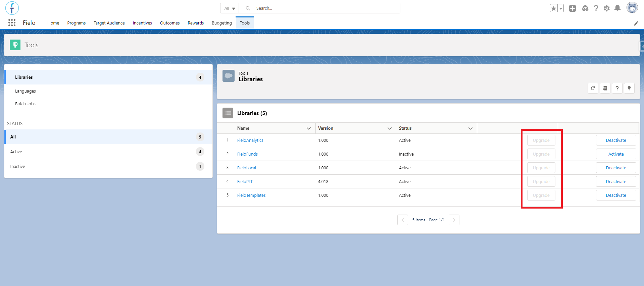644x286 pixels.
Task: Activate the FieloFunds library
Action: (x=616, y=154)
